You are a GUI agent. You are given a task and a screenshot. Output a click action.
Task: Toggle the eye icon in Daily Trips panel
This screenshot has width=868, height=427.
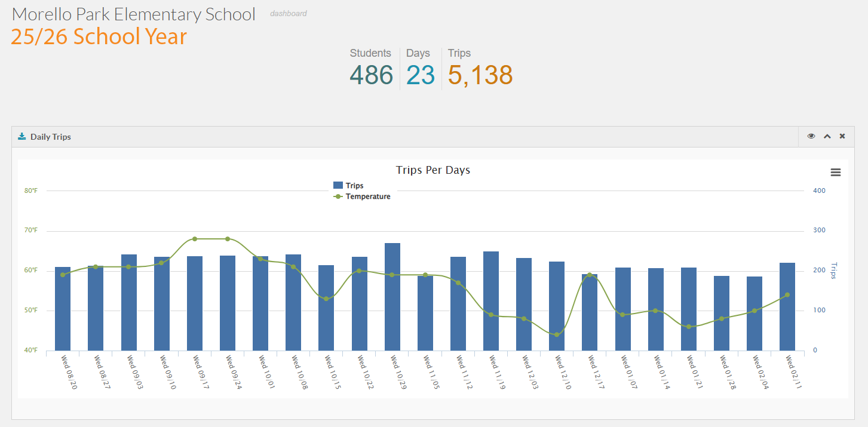pos(811,136)
